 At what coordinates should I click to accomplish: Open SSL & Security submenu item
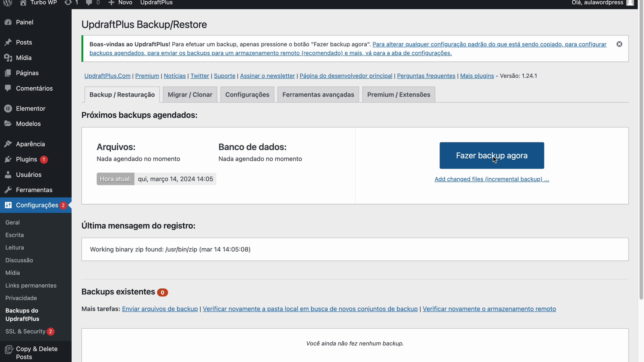[x=25, y=331]
